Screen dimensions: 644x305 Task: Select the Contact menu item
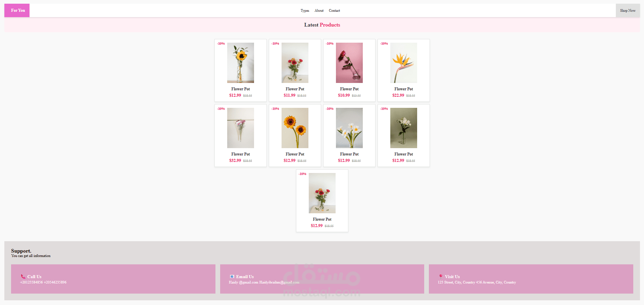coord(334,10)
